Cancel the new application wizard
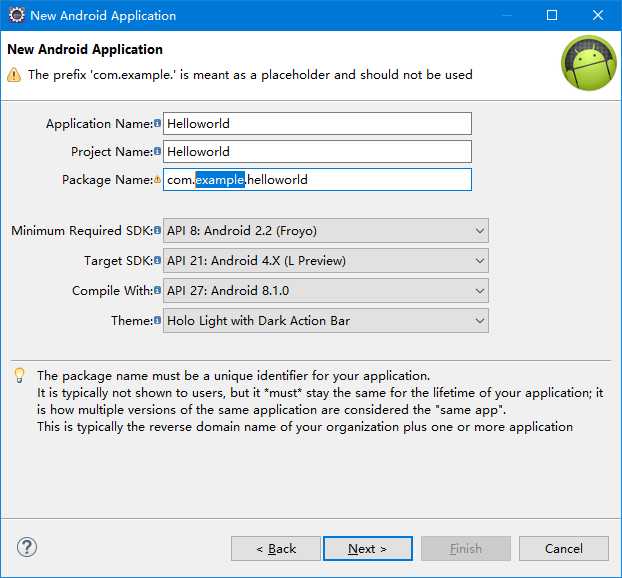Image resolution: width=622 pixels, height=578 pixels. point(564,549)
